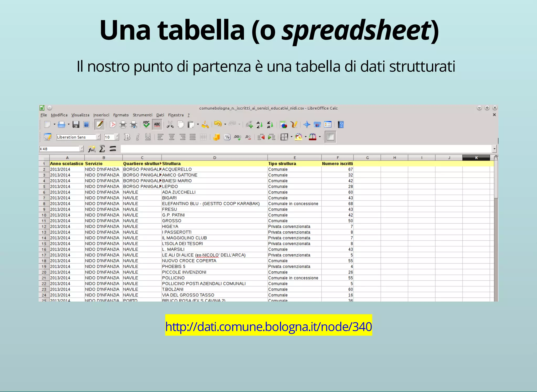
Task: Click the Clone Formatting paintbrush icon
Action: 205,125
